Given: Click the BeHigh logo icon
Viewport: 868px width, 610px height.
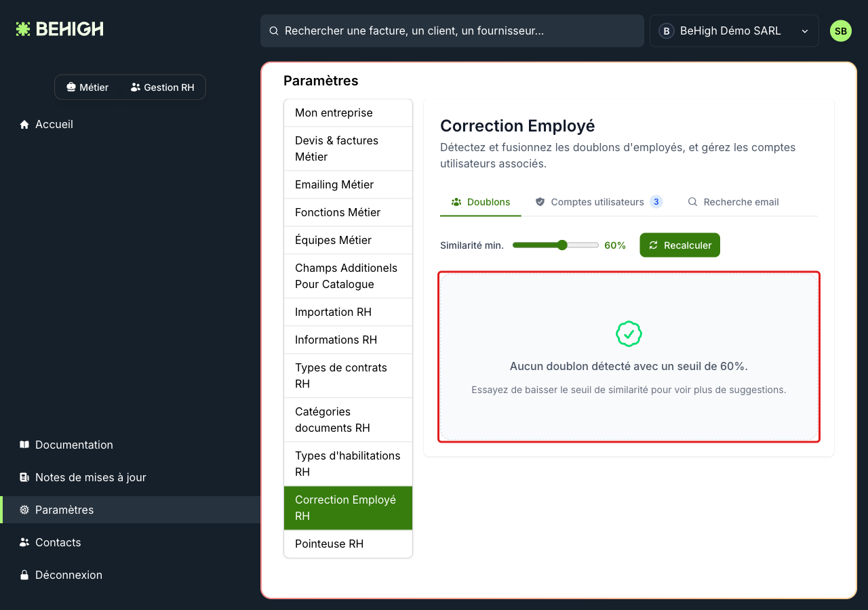Looking at the screenshot, I should click(23, 29).
